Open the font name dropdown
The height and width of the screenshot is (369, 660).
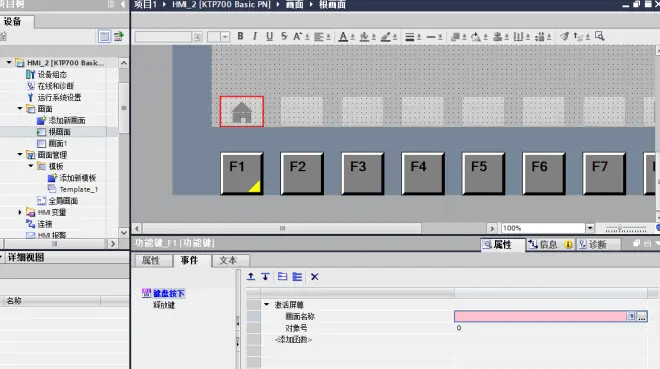coord(197,37)
